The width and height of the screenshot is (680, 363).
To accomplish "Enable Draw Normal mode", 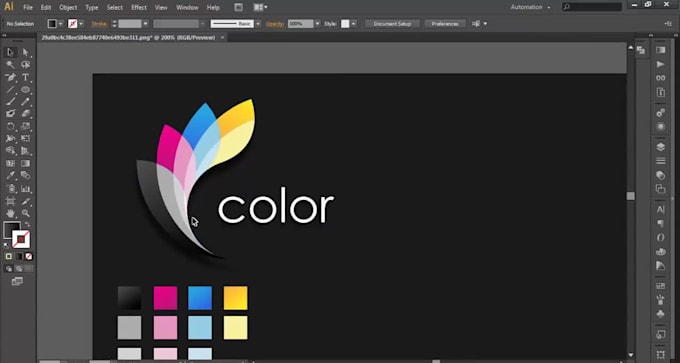I will 9,269.
